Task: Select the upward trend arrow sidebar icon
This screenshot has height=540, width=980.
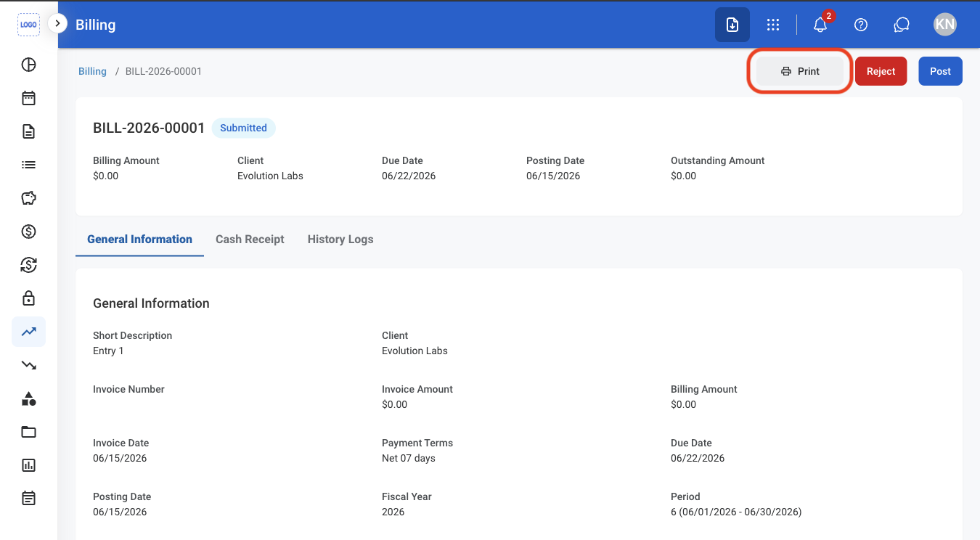Action: (28, 332)
